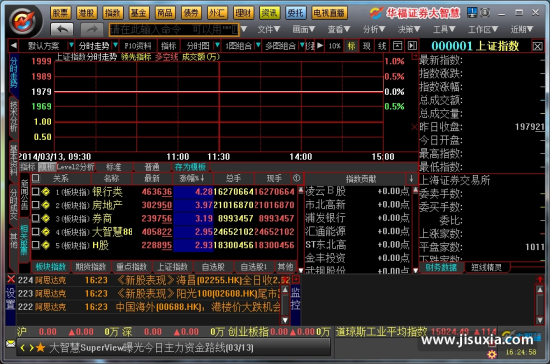Open the envelope message icon
This screenshot has width=550, height=364.
[11, 344]
